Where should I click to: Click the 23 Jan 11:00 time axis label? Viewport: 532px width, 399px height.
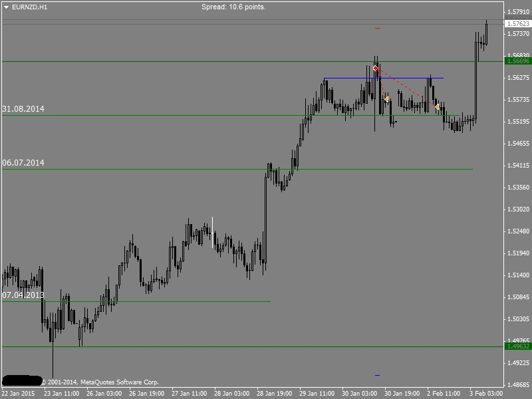coord(61,394)
